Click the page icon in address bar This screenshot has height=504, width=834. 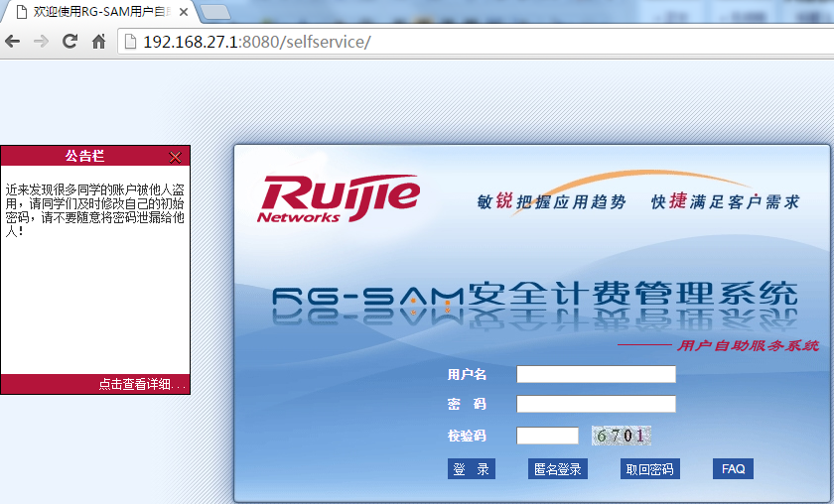tap(130, 42)
